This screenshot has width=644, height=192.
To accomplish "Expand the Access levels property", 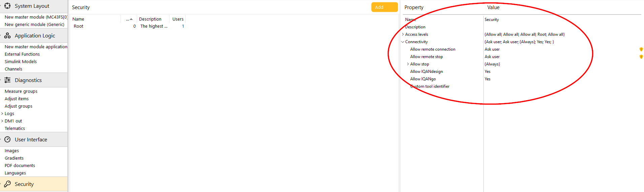I will [403, 34].
